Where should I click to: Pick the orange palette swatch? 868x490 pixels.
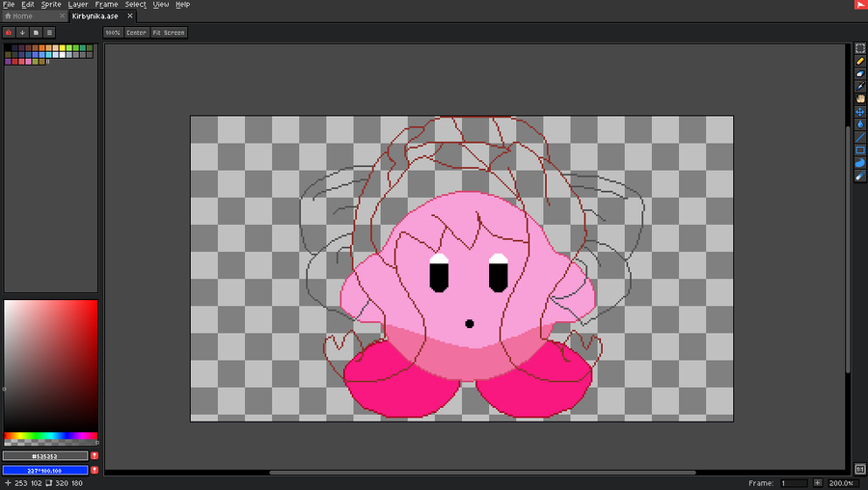click(x=42, y=48)
